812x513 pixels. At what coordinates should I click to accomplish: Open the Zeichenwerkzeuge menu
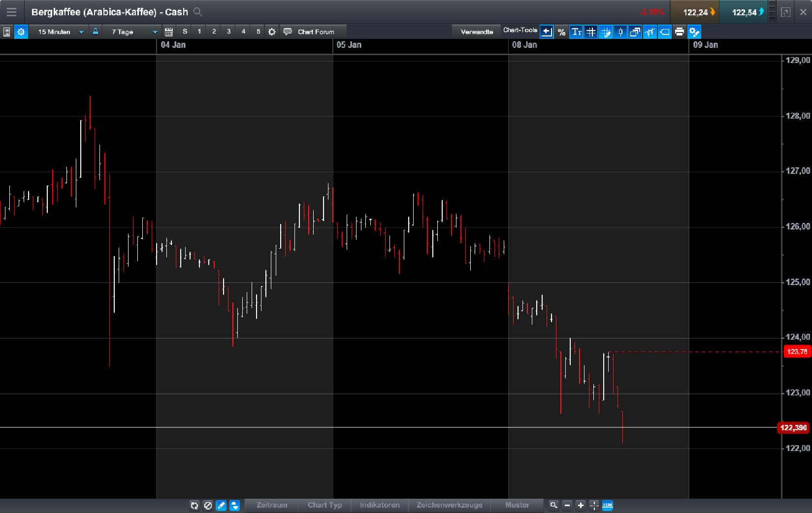[450, 505]
